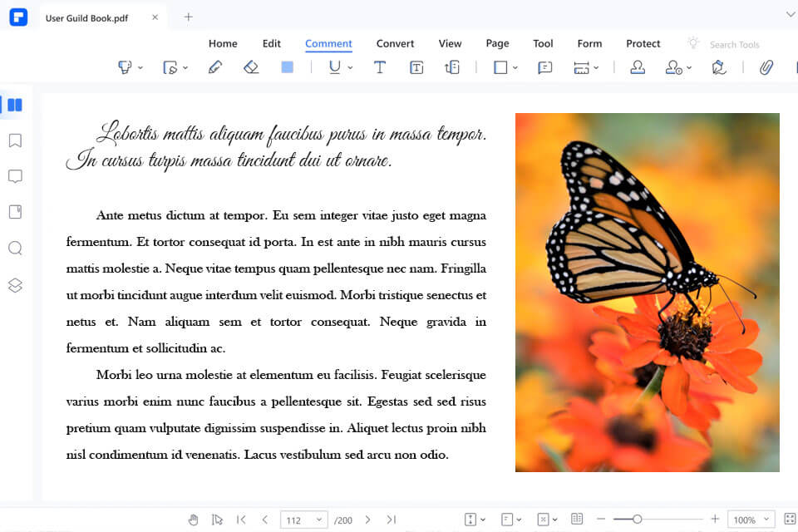
Task: Zoom in with plus button
Action: coord(715,519)
